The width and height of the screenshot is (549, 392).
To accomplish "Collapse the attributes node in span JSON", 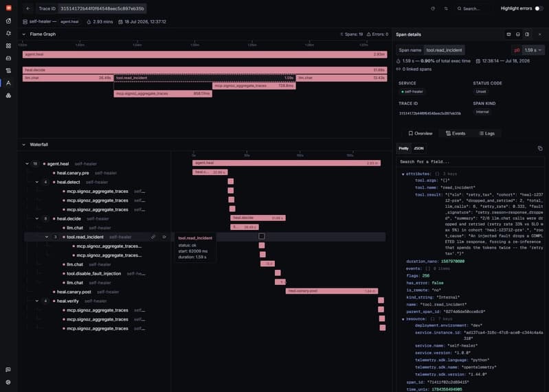I will coord(403,174).
